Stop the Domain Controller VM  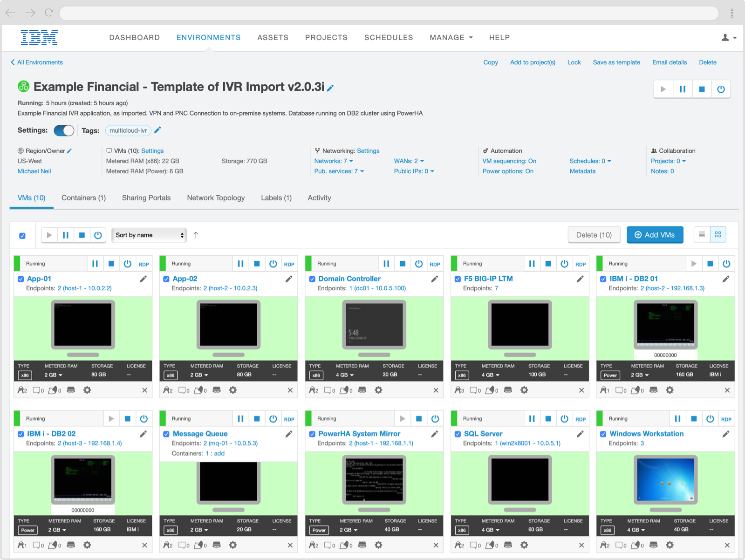[403, 264]
